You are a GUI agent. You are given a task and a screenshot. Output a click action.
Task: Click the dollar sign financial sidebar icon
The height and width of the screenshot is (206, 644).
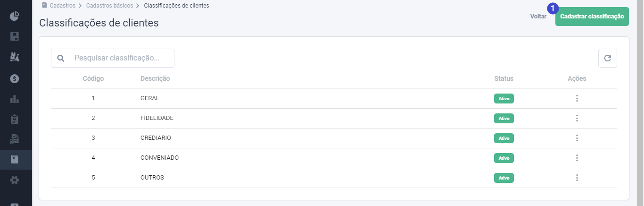pos(15,78)
